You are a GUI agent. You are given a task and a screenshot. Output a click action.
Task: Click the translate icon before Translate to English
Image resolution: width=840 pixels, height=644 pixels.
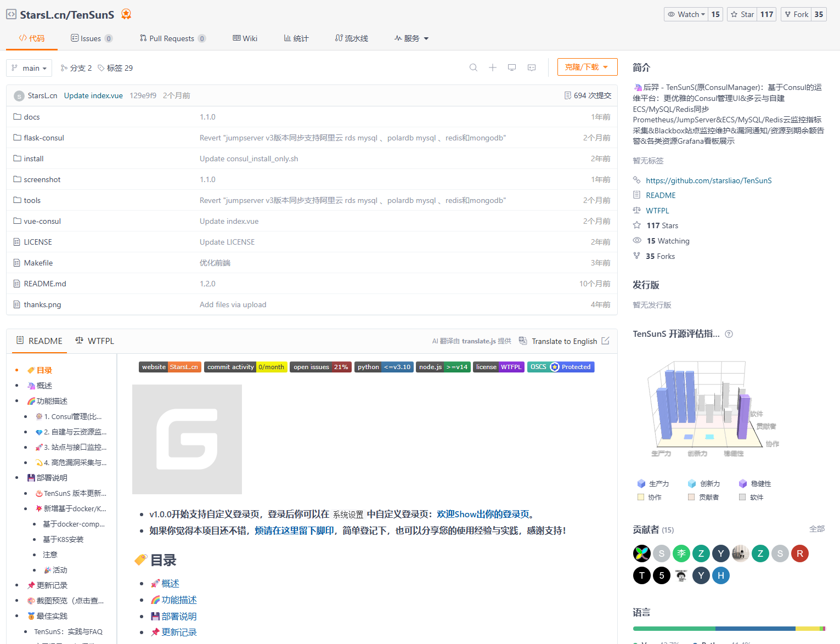click(x=523, y=341)
